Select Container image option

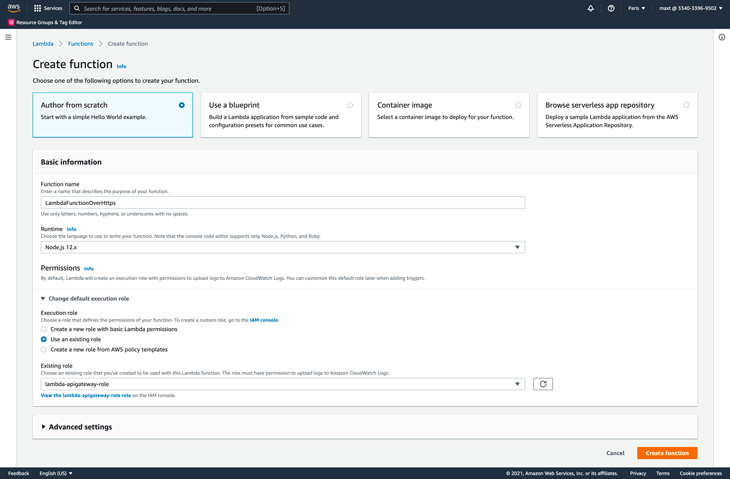coord(449,115)
